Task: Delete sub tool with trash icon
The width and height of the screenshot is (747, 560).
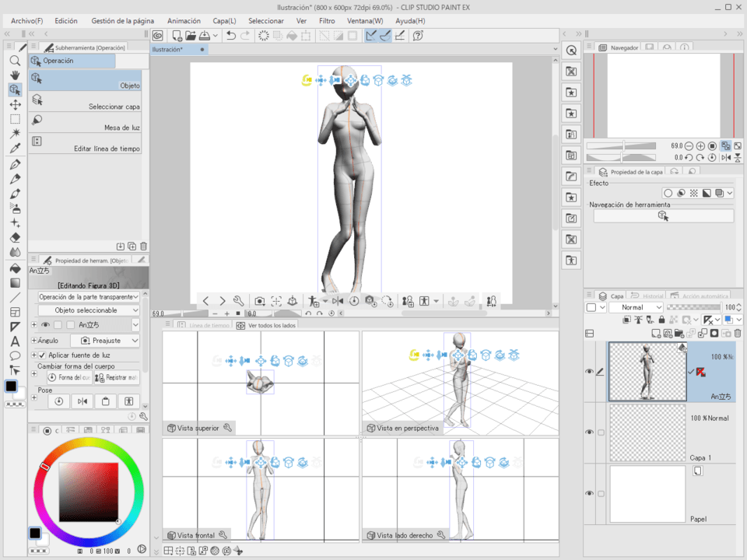Action: (143, 247)
